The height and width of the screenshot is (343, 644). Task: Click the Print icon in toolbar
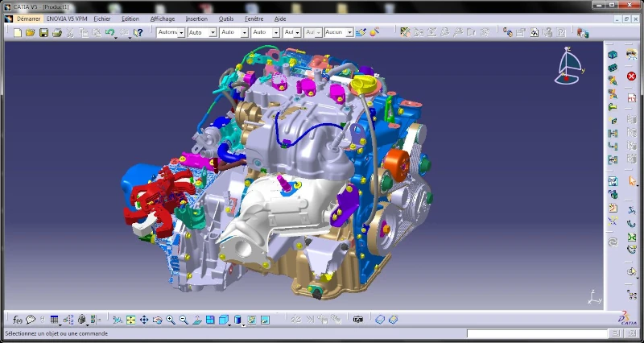[x=56, y=33]
